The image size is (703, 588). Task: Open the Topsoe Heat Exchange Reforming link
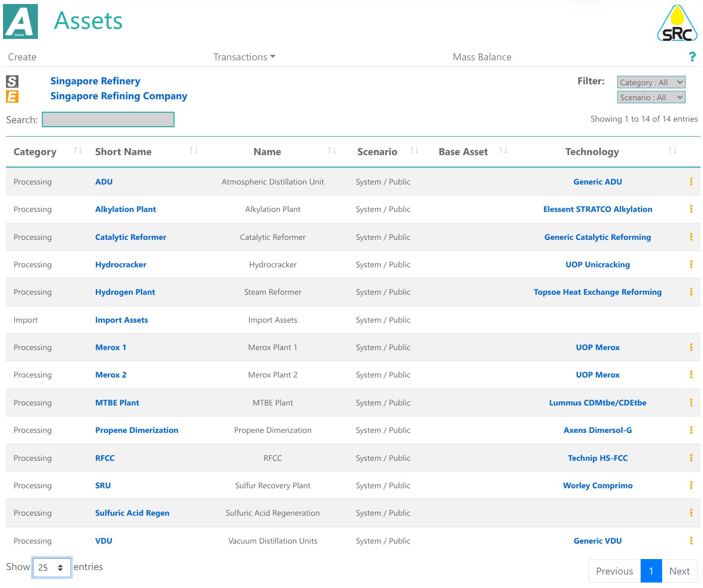tap(598, 292)
